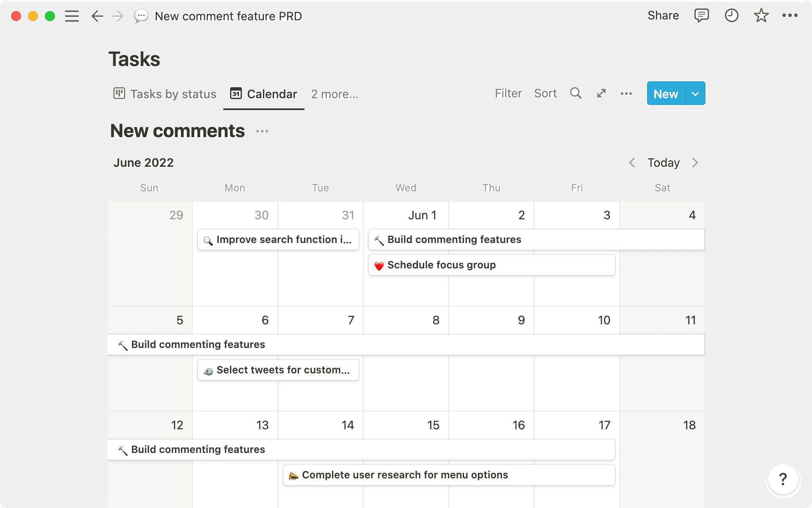Viewport: 812px width, 508px height.
Task: Open the comments panel from top bar
Action: click(701, 16)
